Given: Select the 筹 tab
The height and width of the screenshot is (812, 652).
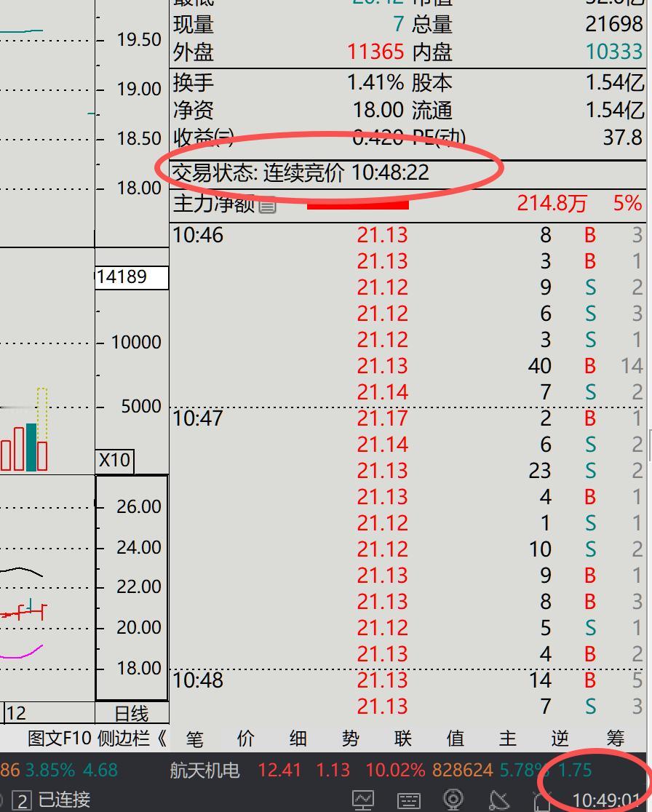Looking at the screenshot, I should 615,739.
